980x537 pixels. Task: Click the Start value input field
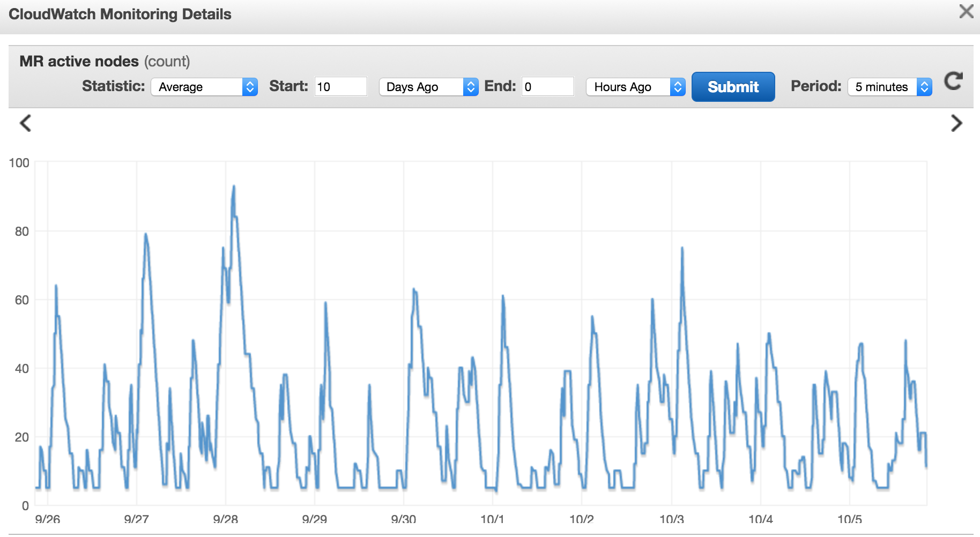tap(340, 87)
